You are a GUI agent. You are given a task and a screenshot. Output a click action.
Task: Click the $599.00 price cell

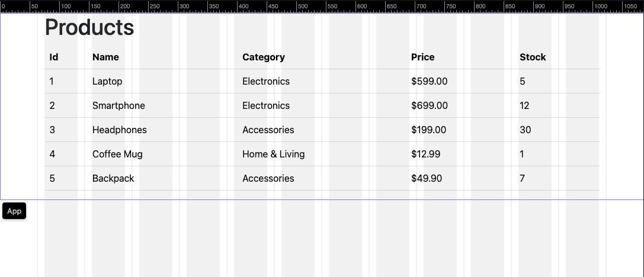click(x=430, y=82)
